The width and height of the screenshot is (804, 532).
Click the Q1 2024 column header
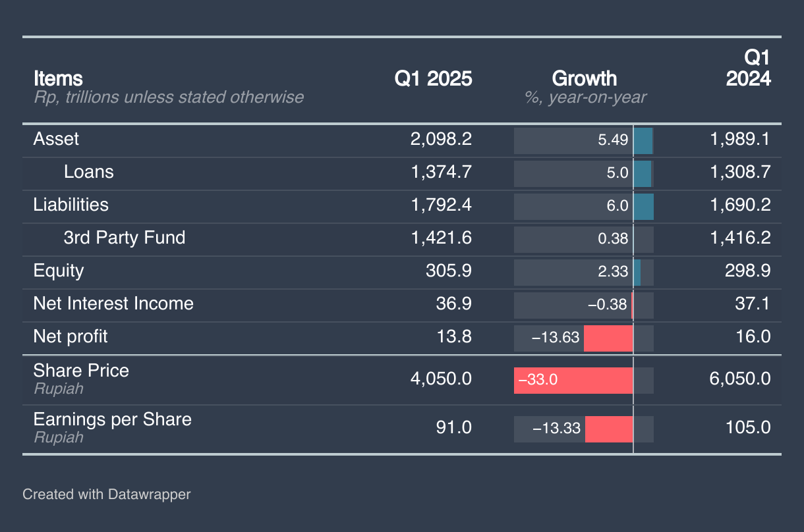[x=748, y=68]
